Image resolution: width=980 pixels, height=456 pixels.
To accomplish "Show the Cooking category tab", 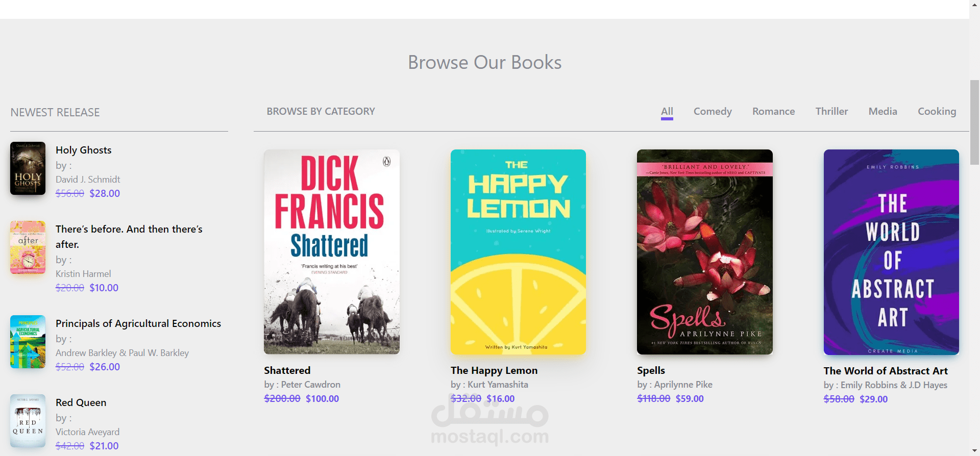I will (x=937, y=111).
